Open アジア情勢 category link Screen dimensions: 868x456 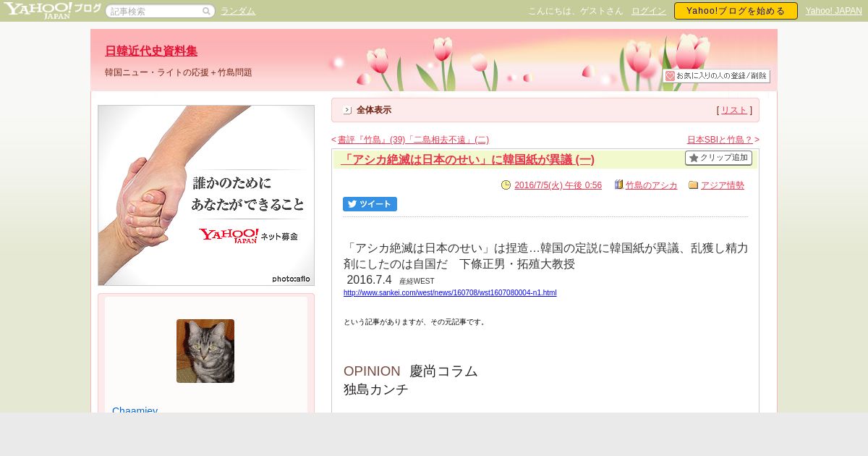[722, 185]
